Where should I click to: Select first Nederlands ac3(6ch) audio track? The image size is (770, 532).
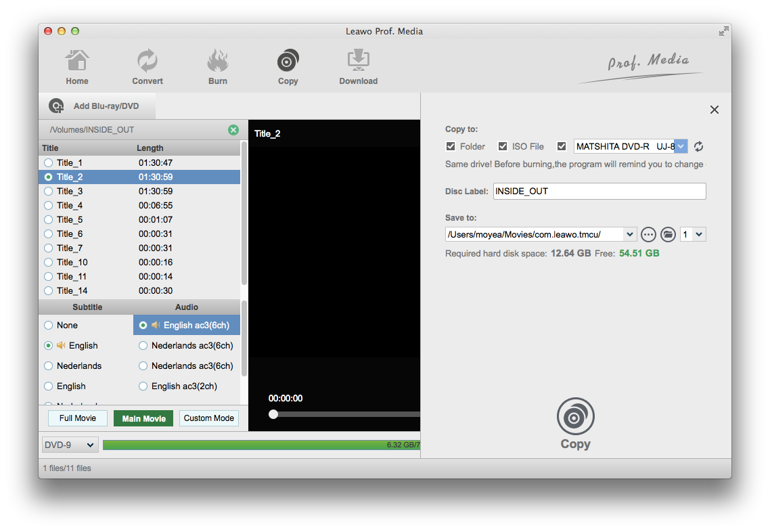[x=143, y=346]
